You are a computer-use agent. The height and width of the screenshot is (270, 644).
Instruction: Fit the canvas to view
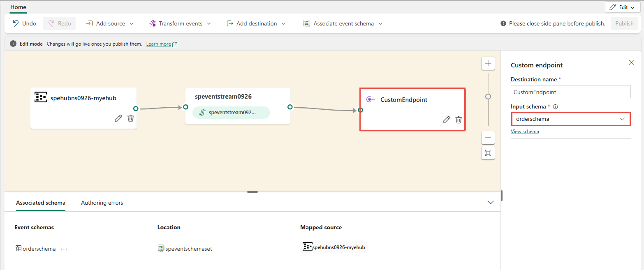click(488, 153)
